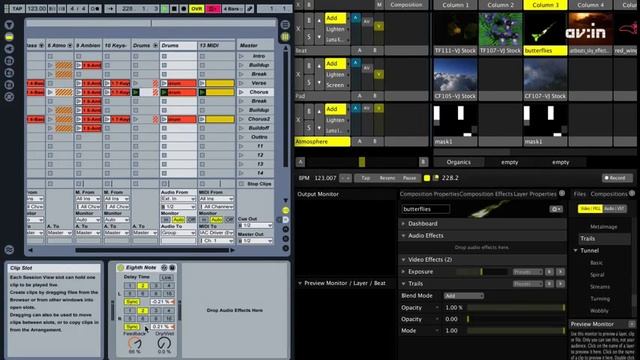Screen dimensions: 640x360
Task: Select the Atmosphere layer label
Action: click(322, 142)
